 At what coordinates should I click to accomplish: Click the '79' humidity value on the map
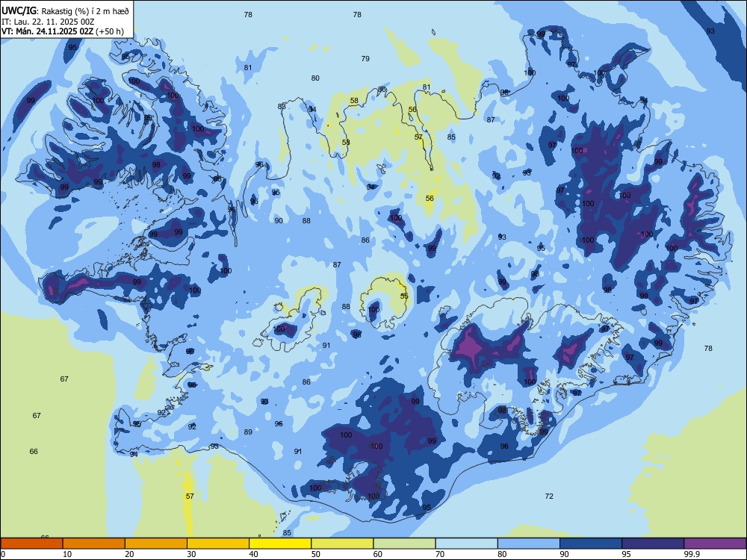365,58
